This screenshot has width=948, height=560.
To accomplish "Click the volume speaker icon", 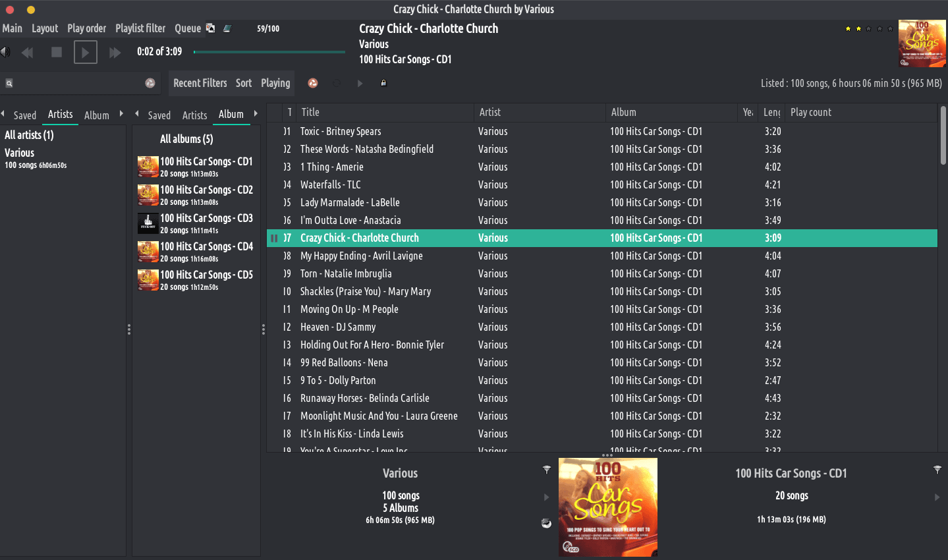I will [5, 52].
